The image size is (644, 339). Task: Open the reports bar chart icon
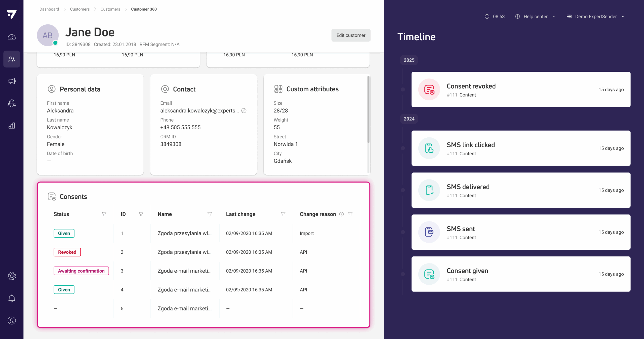pos(12,126)
